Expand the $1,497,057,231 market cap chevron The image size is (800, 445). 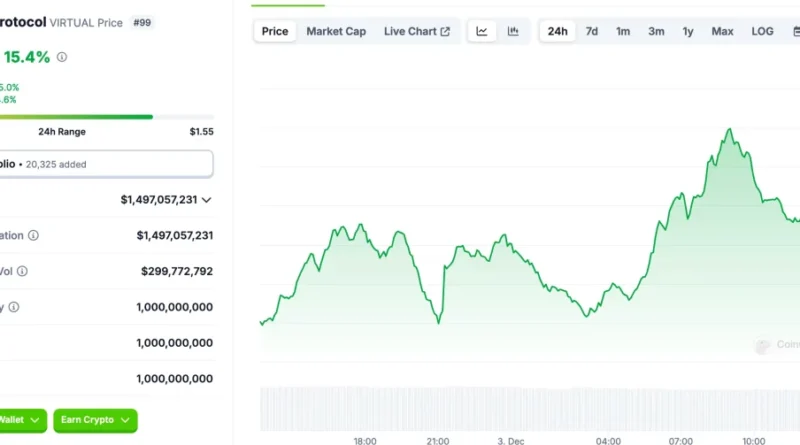click(x=206, y=200)
